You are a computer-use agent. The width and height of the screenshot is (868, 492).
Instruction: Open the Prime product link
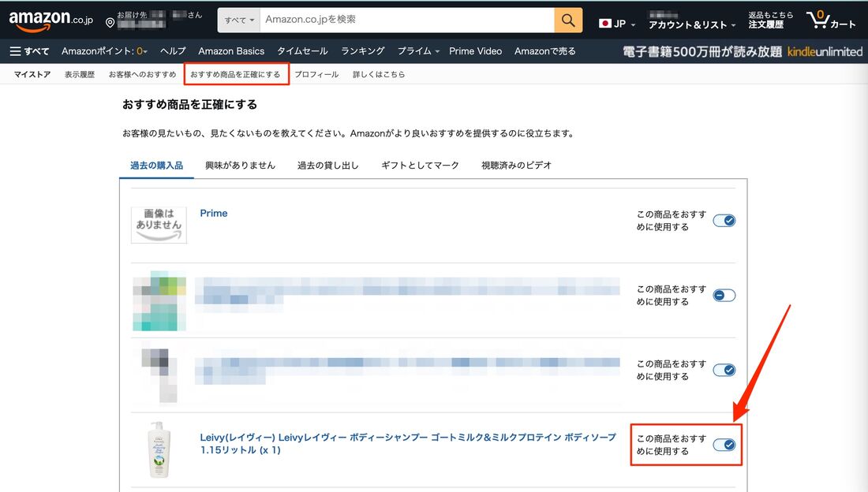[x=214, y=213]
